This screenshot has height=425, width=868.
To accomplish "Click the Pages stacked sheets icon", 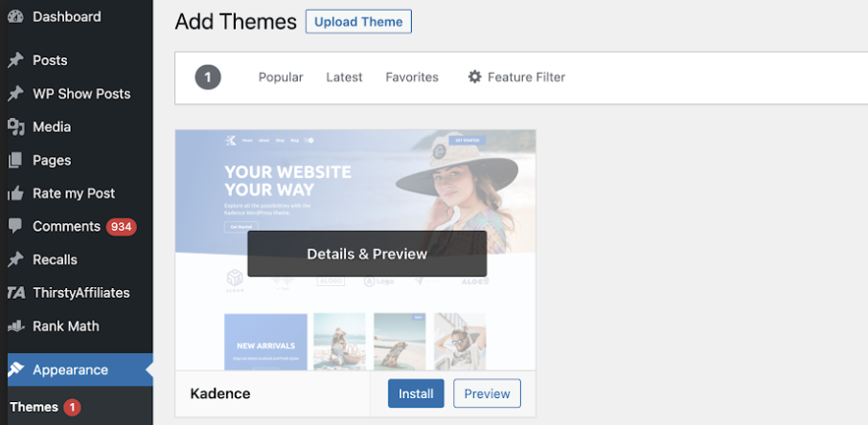I will 15,160.
